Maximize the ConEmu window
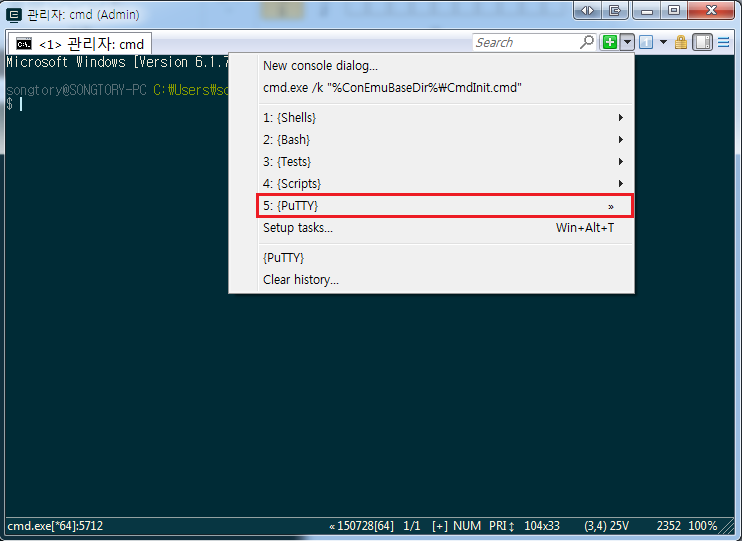This screenshot has height=541, width=742. (x=674, y=10)
